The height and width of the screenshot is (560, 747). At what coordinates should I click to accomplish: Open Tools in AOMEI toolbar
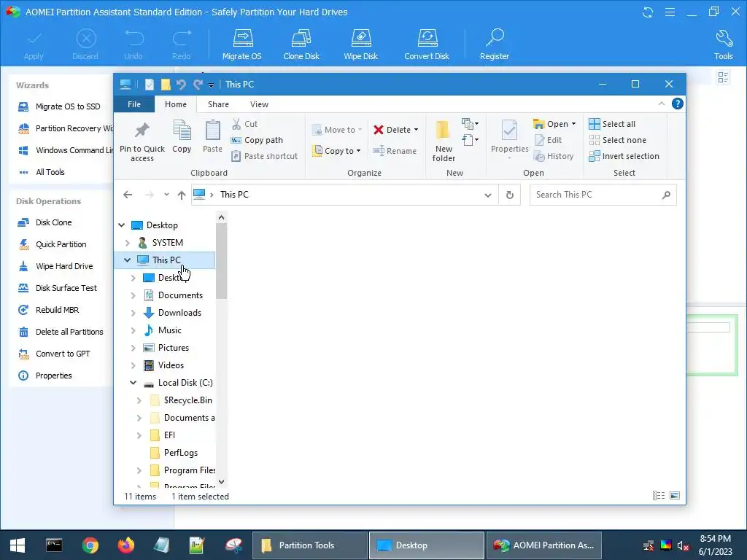723,44
